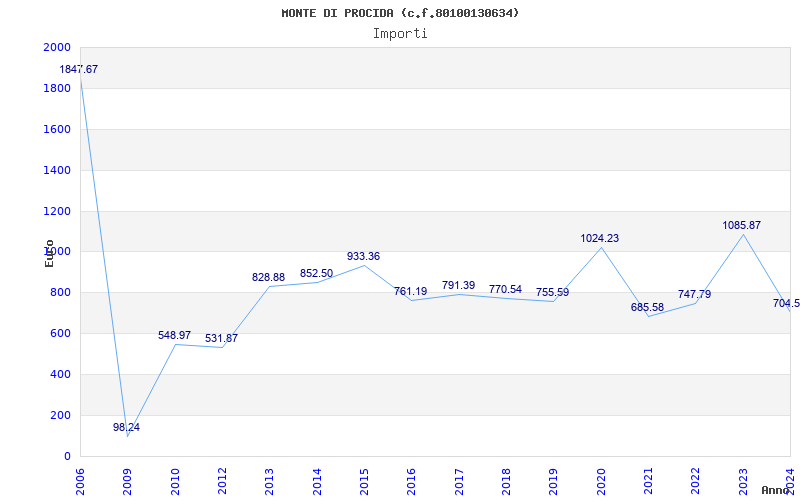This screenshot has width=800, height=500.
Task: Click the 747.79 data label
Action: click(x=694, y=294)
